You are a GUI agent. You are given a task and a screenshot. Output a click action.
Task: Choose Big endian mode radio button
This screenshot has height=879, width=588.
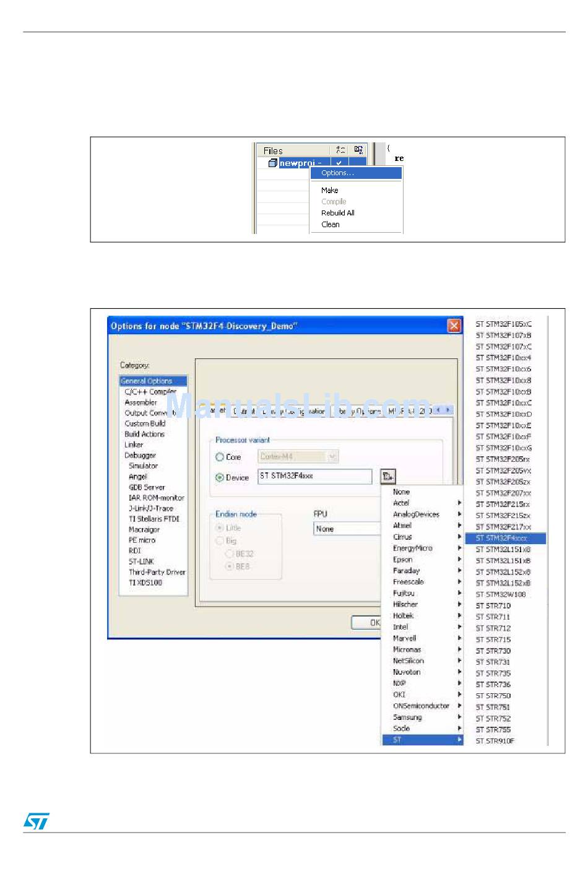tap(219, 540)
